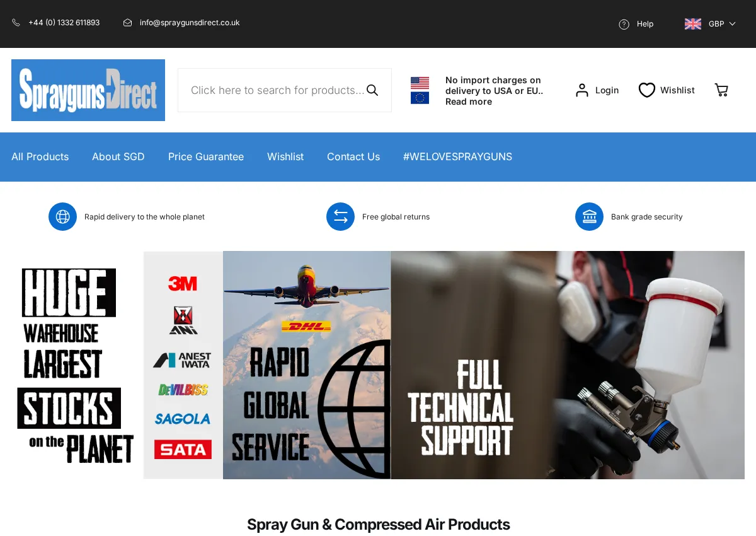Click the SATA brand logo
The image size is (756, 536).
pyautogui.click(x=183, y=450)
